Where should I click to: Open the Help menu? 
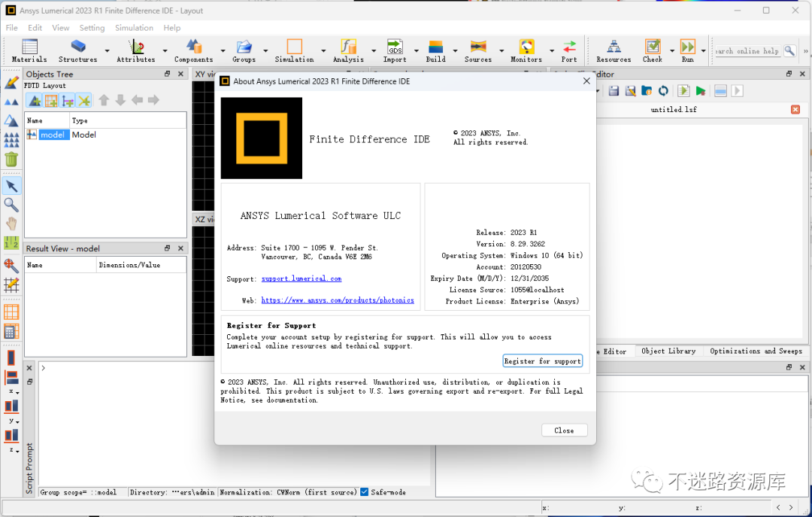tap(172, 28)
